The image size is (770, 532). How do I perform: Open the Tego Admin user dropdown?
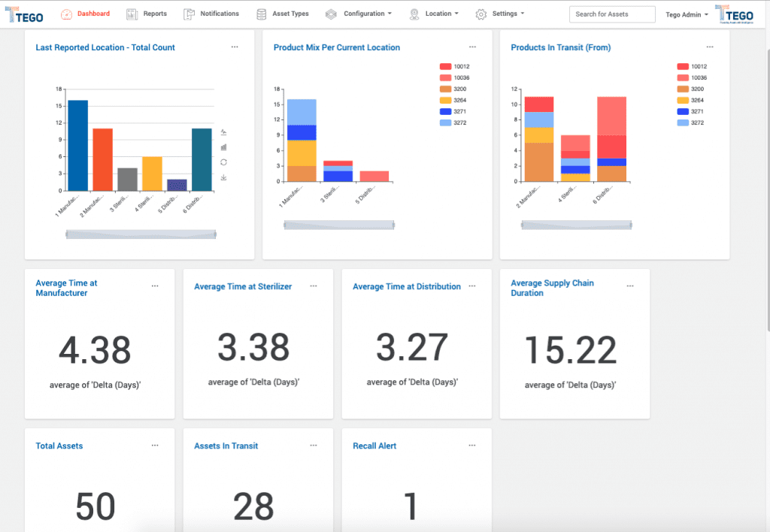pos(687,15)
